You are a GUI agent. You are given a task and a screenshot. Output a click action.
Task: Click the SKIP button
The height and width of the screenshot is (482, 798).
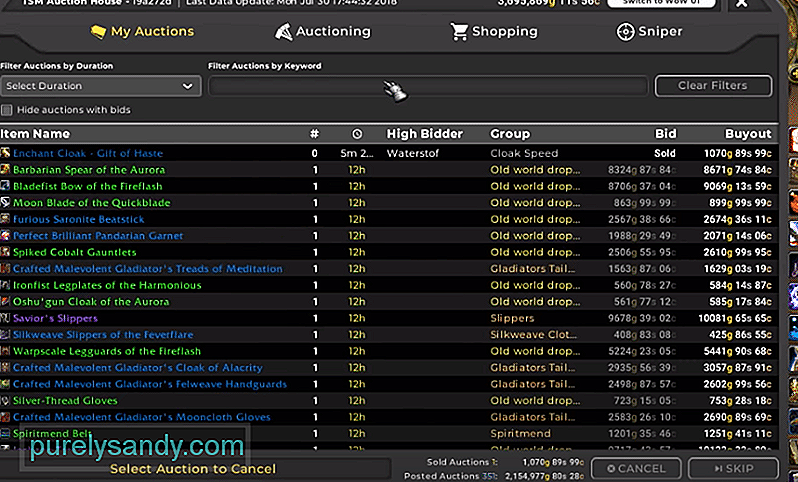tap(733, 469)
